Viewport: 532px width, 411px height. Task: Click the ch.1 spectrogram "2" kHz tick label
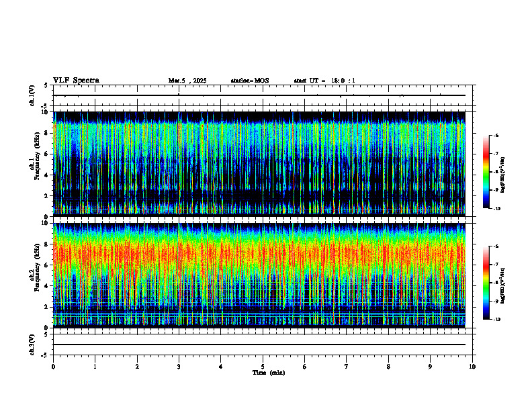(x=46, y=195)
